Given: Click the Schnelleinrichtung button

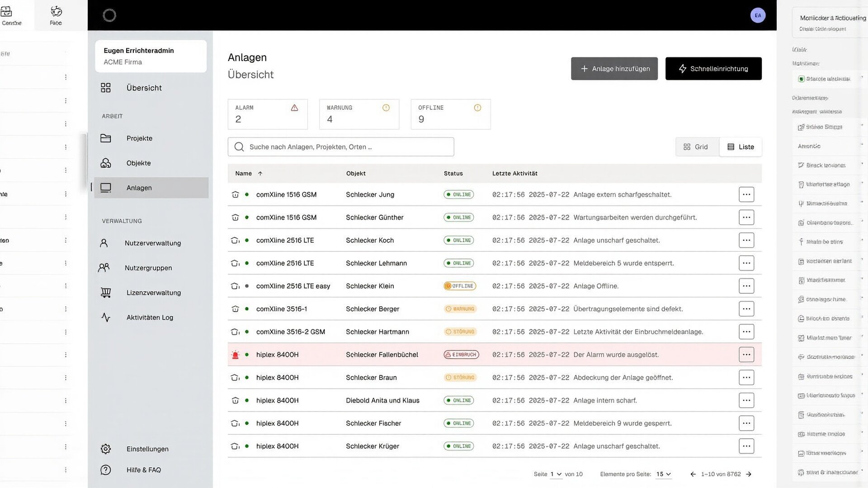Looking at the screenshot, I should 713,69.
